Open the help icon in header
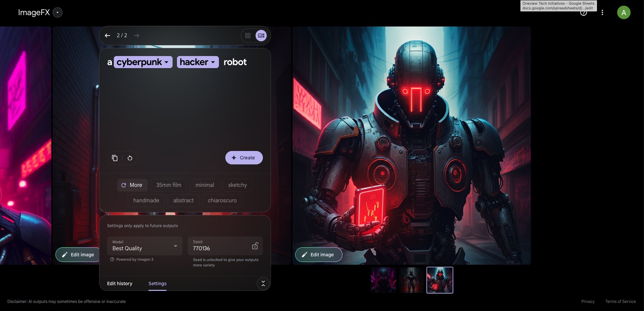This screenshot has height=311, width=644. [584, 13]
